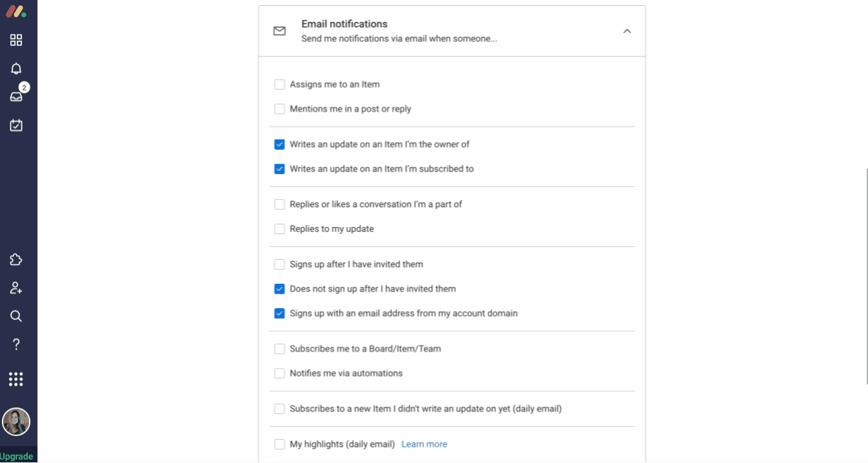Open the Learn more link
This screenshot has width=868, height=463.
point(424,444)
